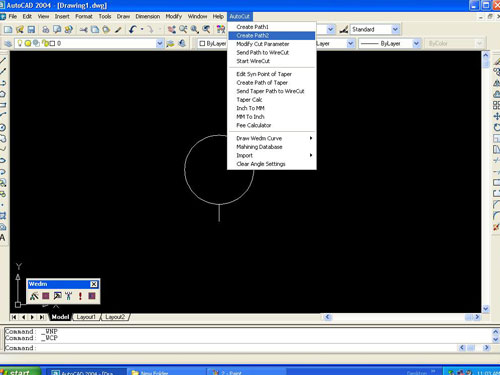Open the linetype control dropdown arrow
The image size is (500, 375).
coord(350,43)
